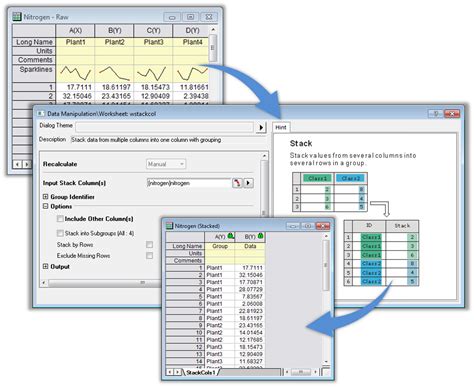Image resolution: width=474 pixels, height=387 pixels.
Task: Click scroll-down arrow in Nitrogen (Stacked) window
Action: (326, 362)
